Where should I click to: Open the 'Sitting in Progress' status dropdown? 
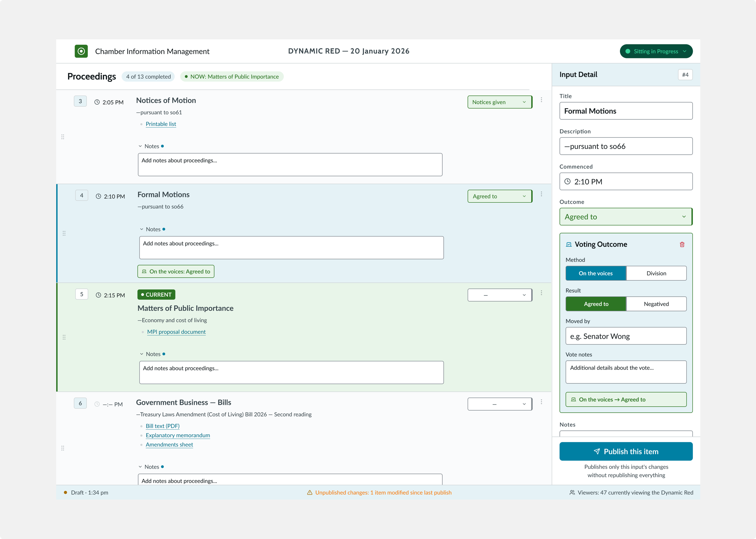click(656, 51)
